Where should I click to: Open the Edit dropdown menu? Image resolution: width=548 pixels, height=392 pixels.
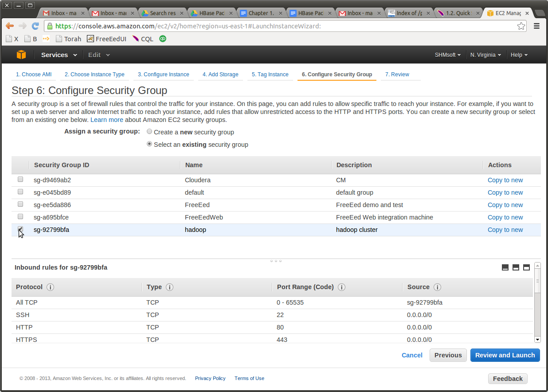(99, 55)
